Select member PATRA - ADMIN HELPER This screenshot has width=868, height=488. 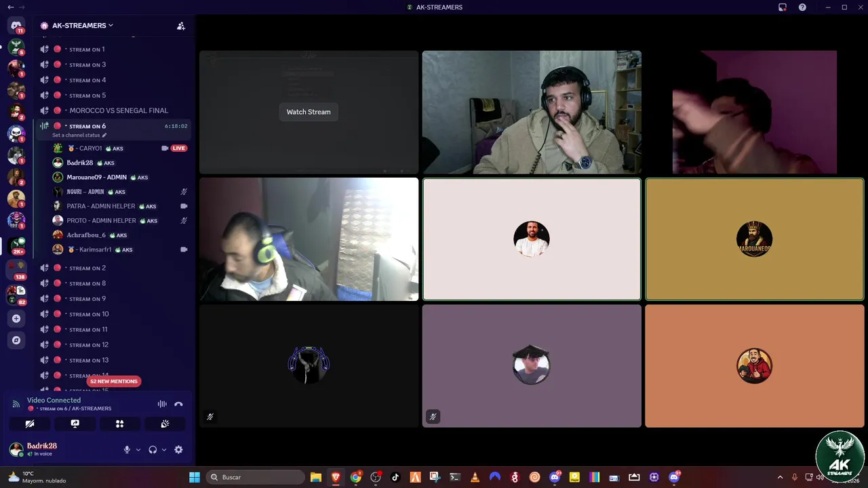(120, 206)
